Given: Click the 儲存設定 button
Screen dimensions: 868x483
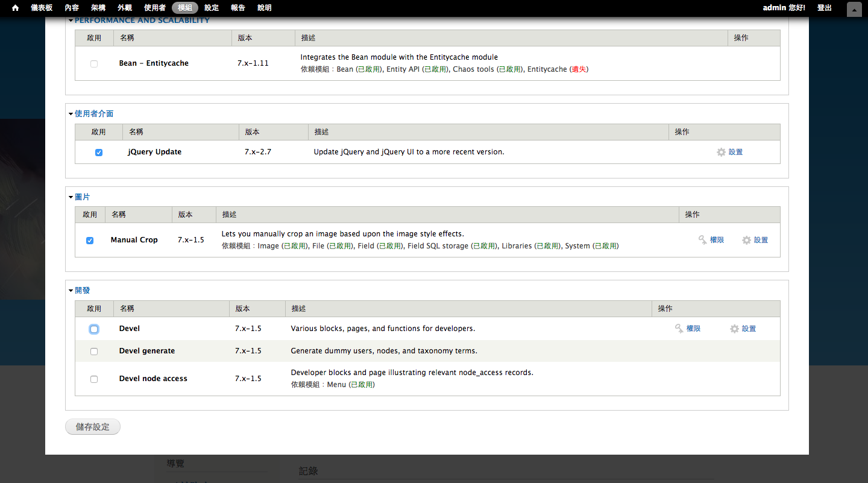Looking at the screenshot, I should point(93,427).
